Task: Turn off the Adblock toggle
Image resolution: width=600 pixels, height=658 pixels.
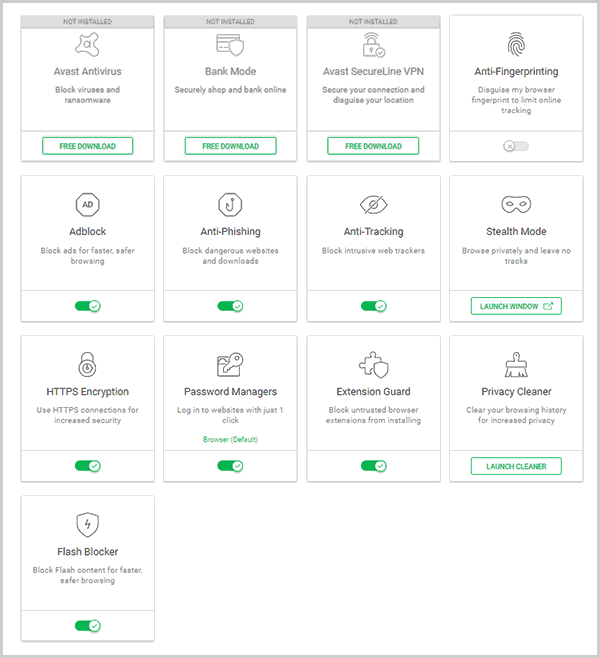Action: coord(87,306)
